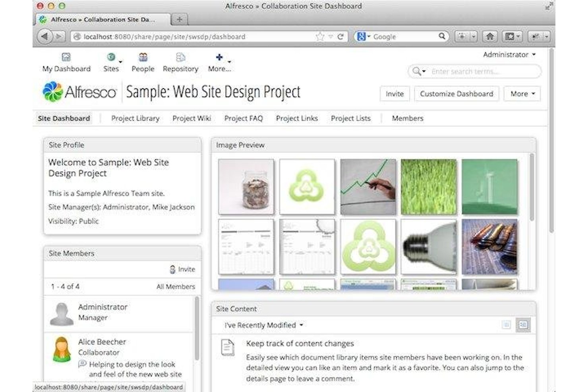Image resolution: width=588 pixels, height=392 pixels.
Task: Click the Google search magnifier icon
Action: pos(442,36)
